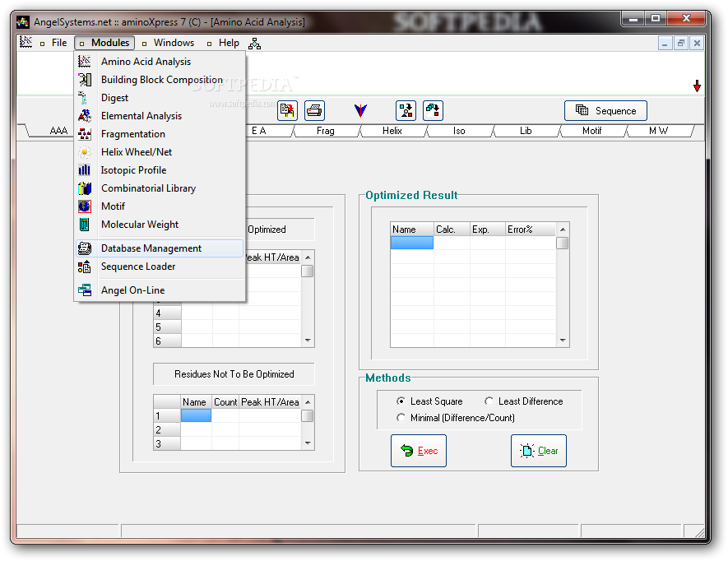Switch to the Motif tab
This screenshot has height=561, width=728.
point(592,131)
